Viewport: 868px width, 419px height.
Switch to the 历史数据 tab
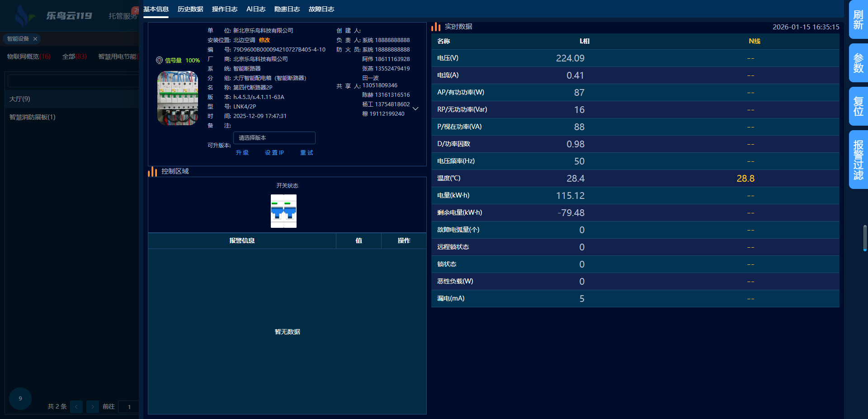coord(190,9)
